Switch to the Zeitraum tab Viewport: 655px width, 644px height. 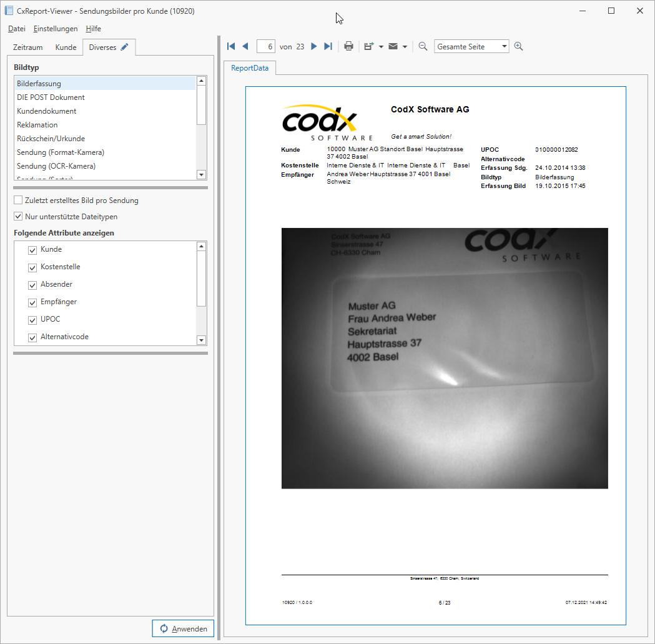(27, 47)
